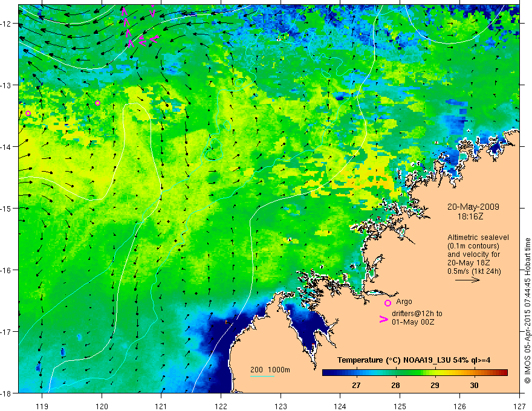Click longitude label 127

click(519, 406)
